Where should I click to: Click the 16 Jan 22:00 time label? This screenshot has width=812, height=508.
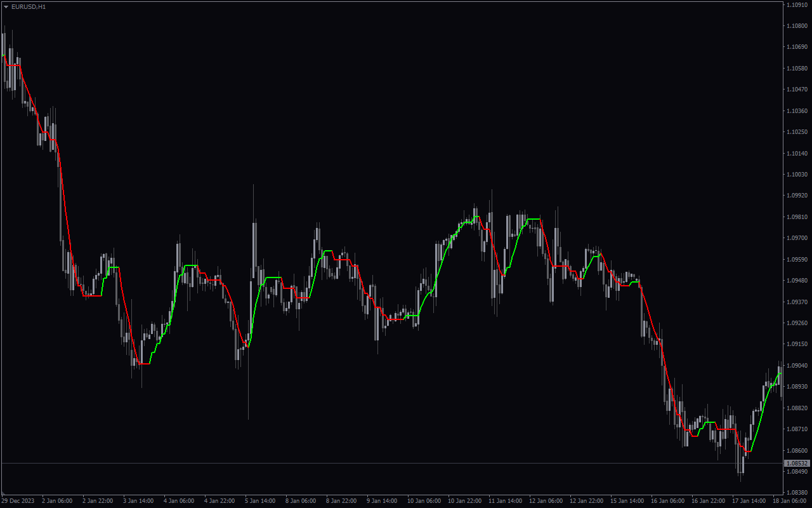708,501
